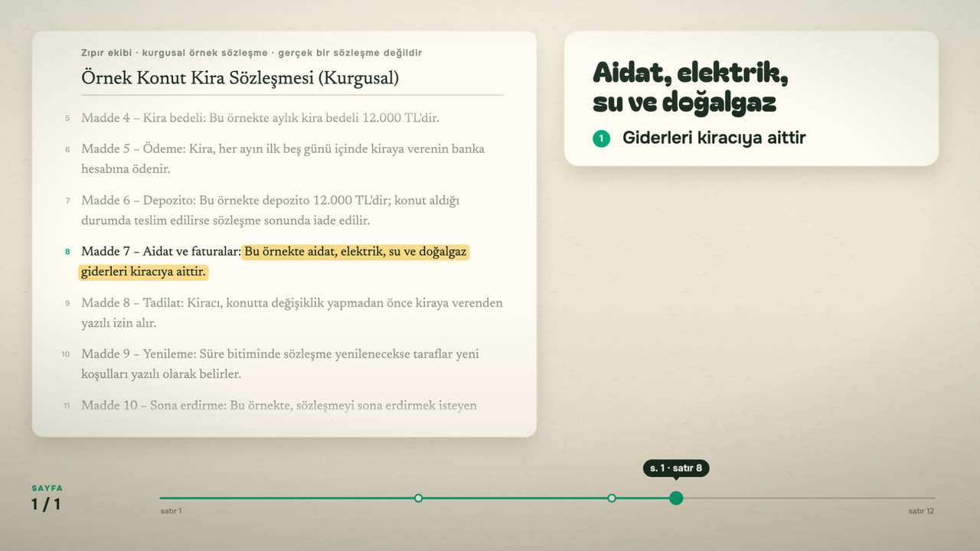Image resolution: width=980 pixels, height=551 pixels.
Task: Click line number 11 in the document margin
Action: click(67, 406)
